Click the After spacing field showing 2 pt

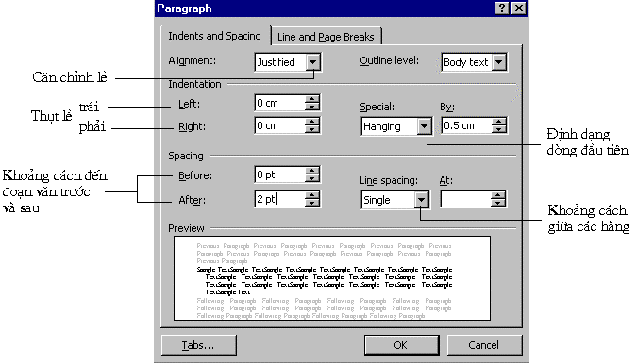(280, 199)
